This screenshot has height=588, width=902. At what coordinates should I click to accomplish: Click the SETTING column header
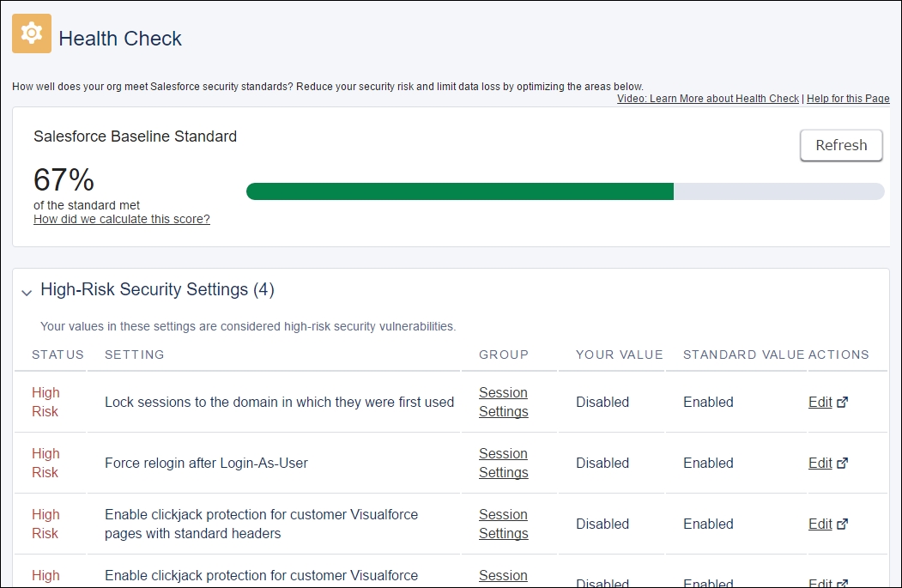(x=135, y=355)
